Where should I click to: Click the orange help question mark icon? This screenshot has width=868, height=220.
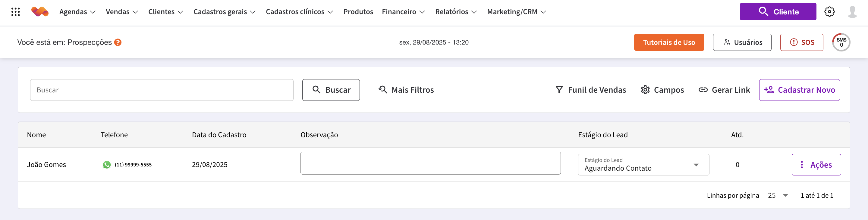pos(118,42)
